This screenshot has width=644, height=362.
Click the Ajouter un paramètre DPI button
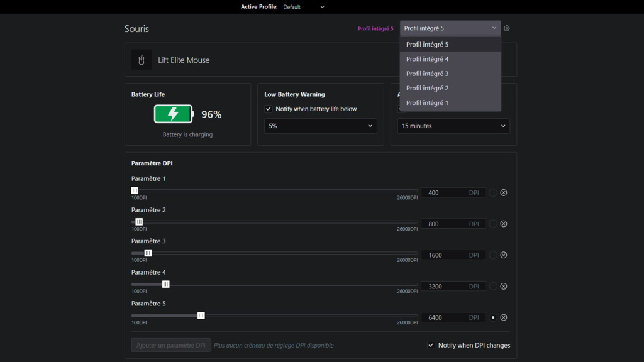click(x=171, y=345)
